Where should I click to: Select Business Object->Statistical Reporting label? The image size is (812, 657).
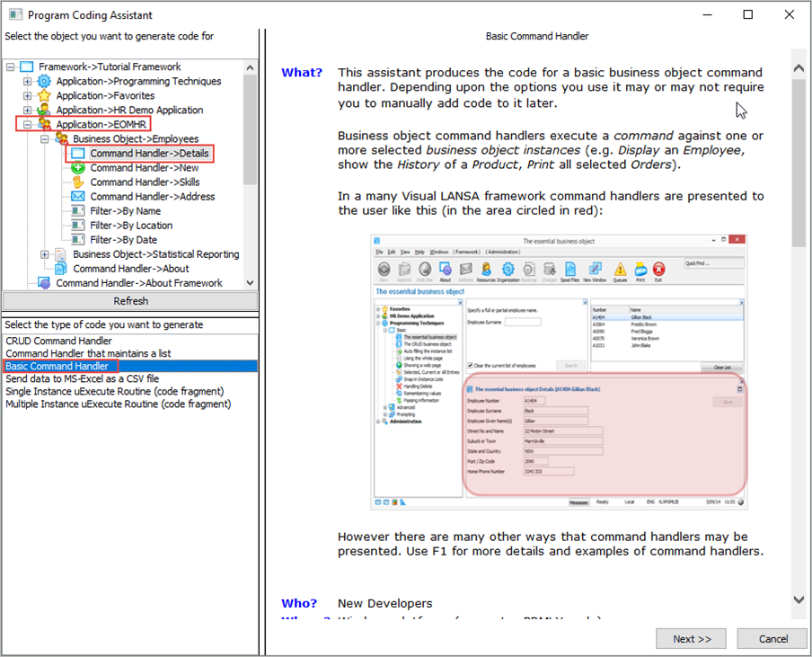click(x=156, y=254)
